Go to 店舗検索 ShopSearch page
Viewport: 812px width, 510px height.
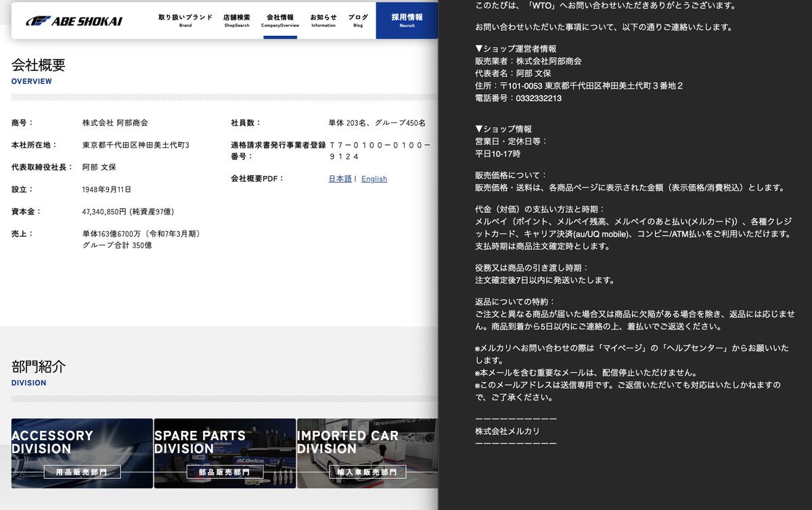pos(237,20)
